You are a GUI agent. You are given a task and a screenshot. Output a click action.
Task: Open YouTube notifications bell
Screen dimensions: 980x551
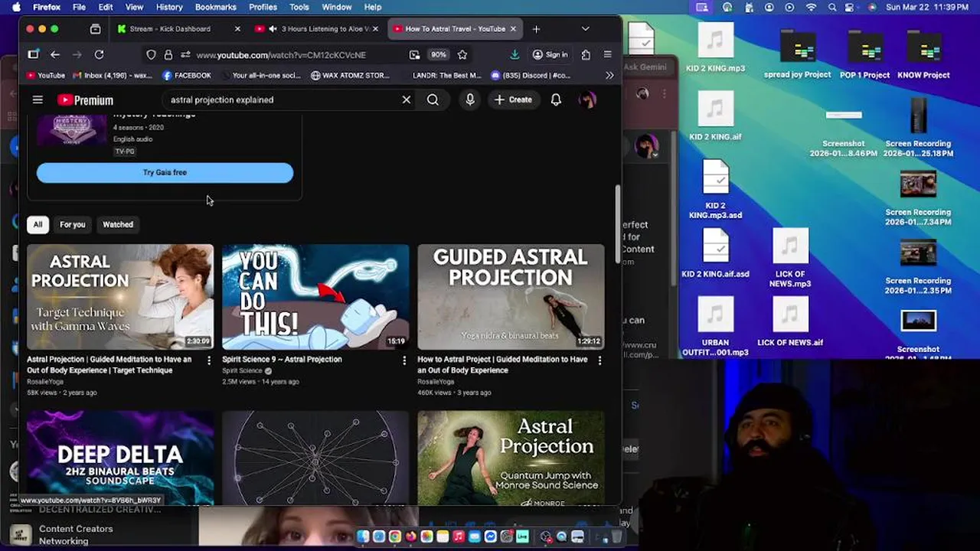point(556,99)
